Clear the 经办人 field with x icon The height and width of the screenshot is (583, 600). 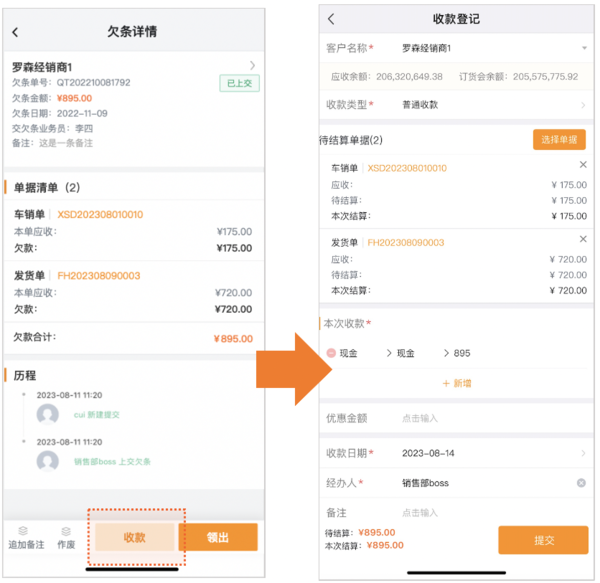click(x=581, y=483)
